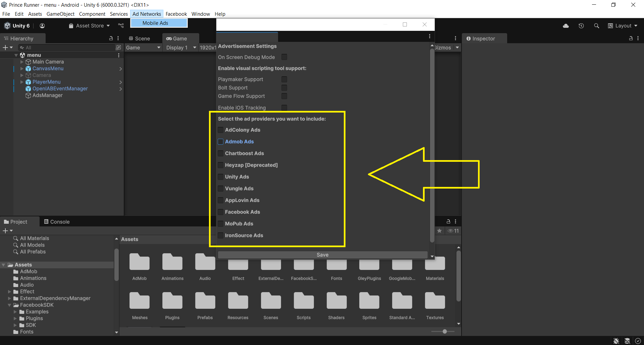Open the Display 1 dropdown

[181, 48]
